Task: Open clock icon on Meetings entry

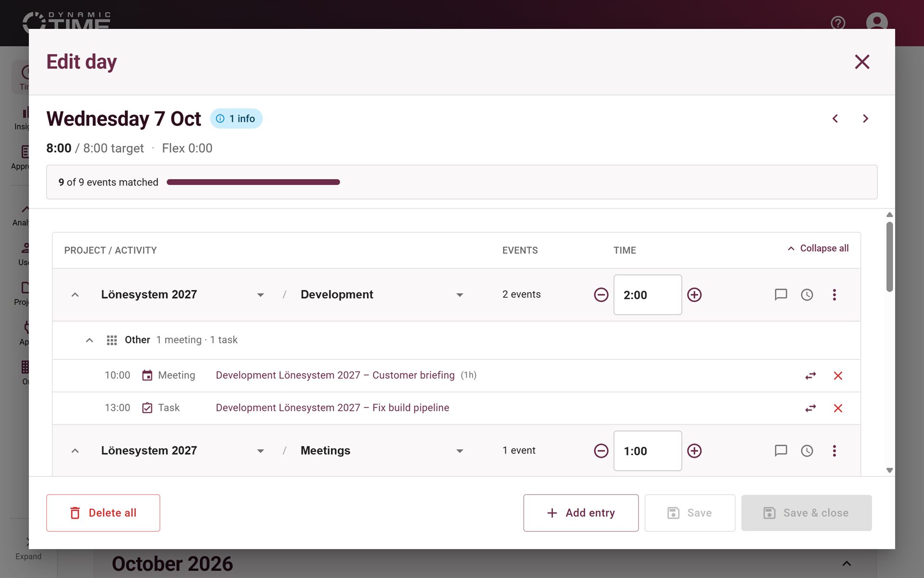Action: click(807, 451)
